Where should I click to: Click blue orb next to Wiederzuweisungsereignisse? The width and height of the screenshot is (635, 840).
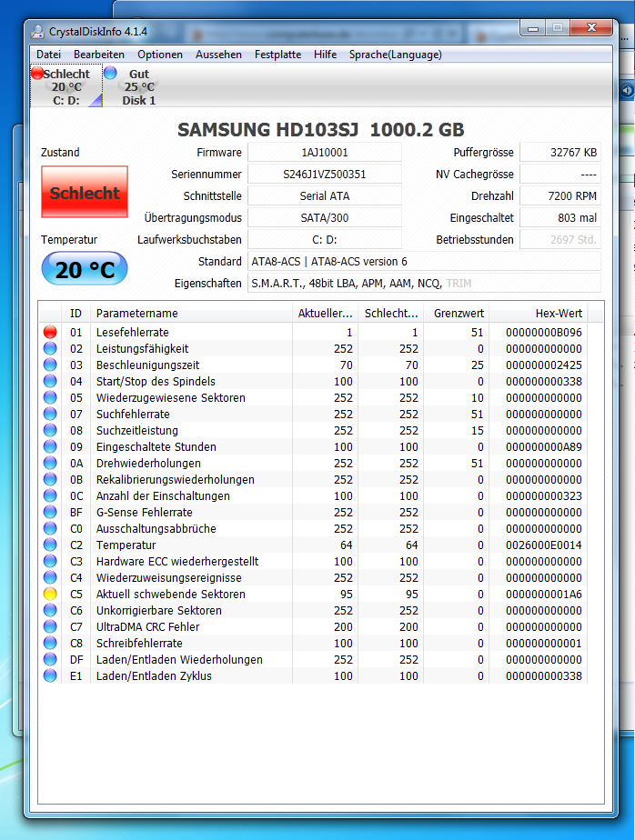[50, 577]
